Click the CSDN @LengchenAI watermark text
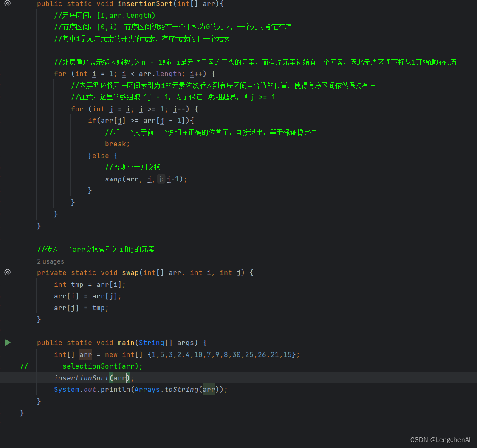The width and height of the screenshot is (477, 448). (440, 440)
